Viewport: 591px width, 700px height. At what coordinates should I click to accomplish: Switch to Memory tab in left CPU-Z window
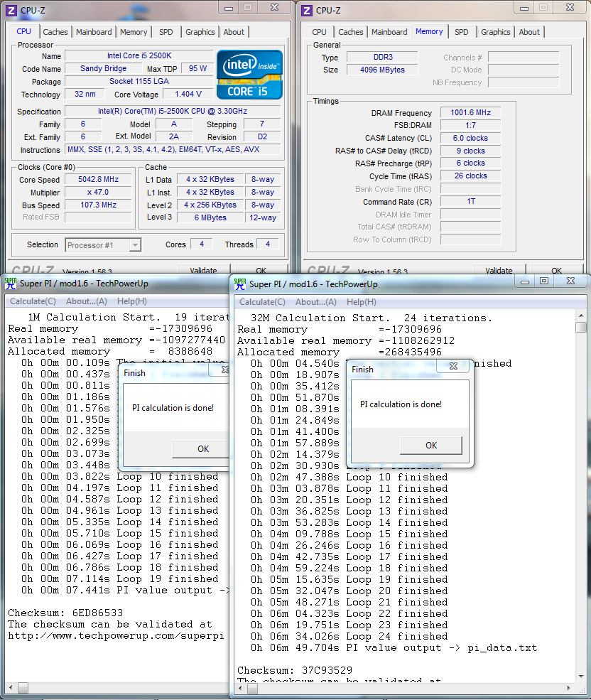134,32
